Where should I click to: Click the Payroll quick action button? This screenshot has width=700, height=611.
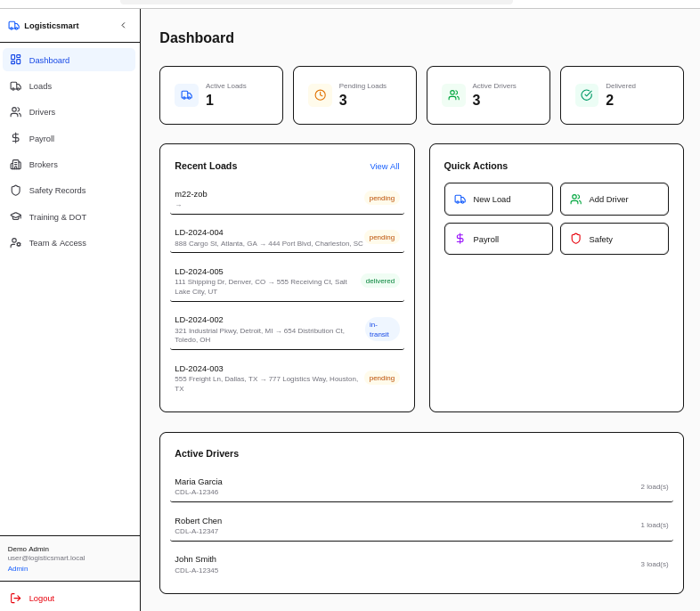pos(499,239)
